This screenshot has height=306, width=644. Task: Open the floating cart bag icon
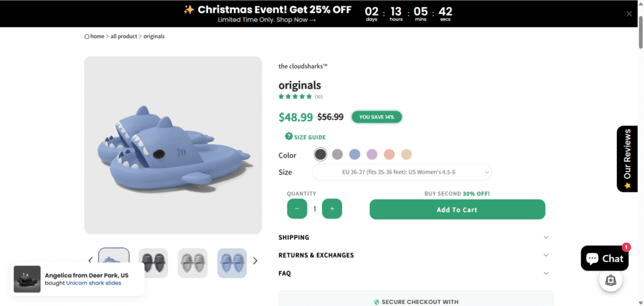pyautogui.click(x=611, y=281)
